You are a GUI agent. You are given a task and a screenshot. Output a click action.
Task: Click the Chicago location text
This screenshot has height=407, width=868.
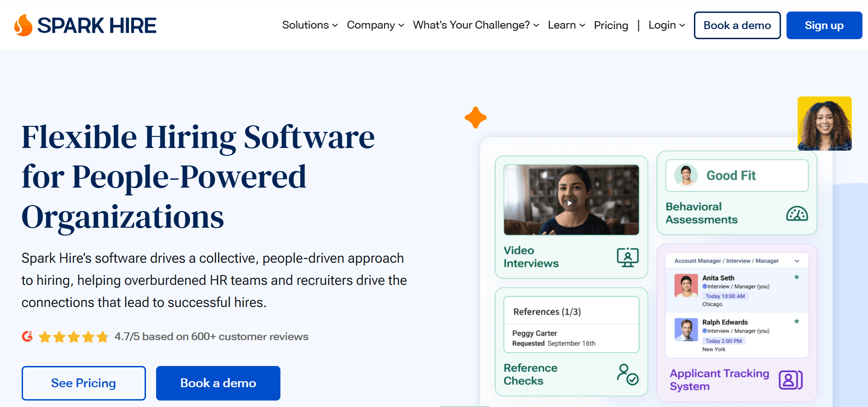tap(712, 304)
